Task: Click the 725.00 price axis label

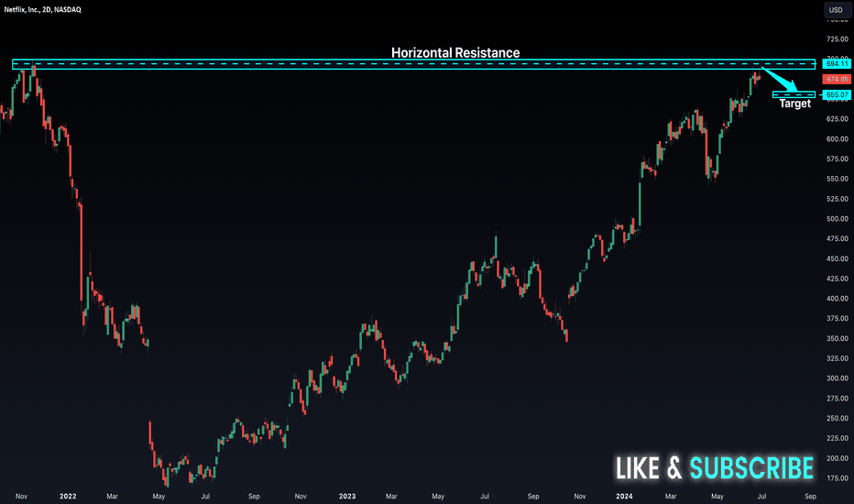Action: coord(838,39)
